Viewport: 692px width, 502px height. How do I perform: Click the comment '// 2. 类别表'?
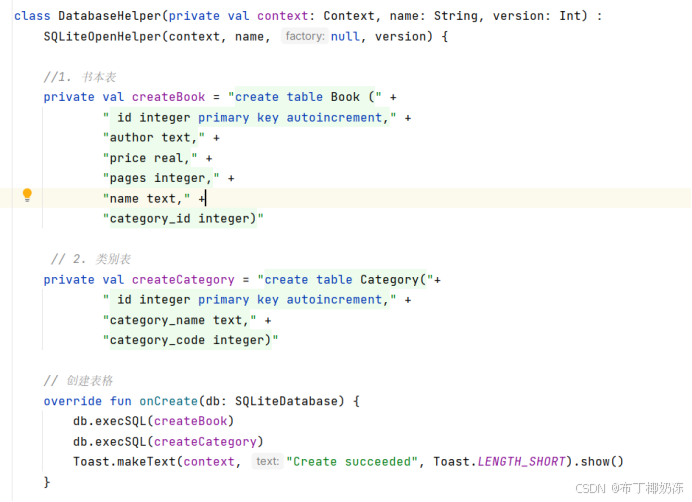(x=90, y=259)
